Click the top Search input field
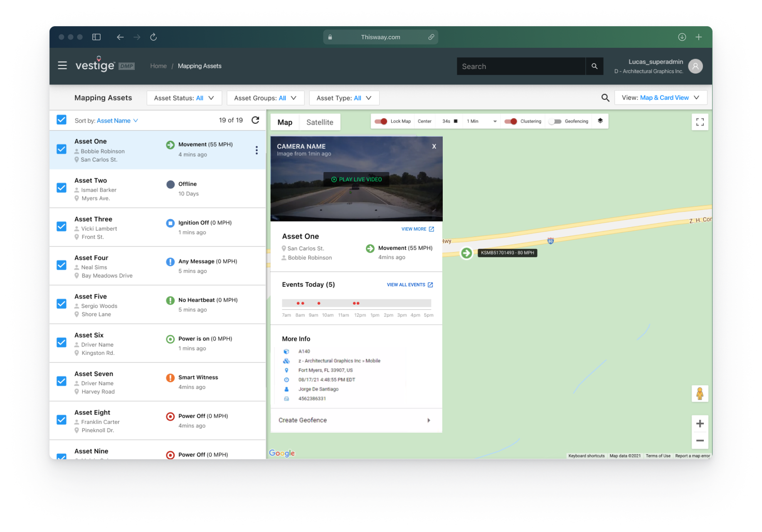The height and width of the screenshot is (532, 762). tap(521, 66)
